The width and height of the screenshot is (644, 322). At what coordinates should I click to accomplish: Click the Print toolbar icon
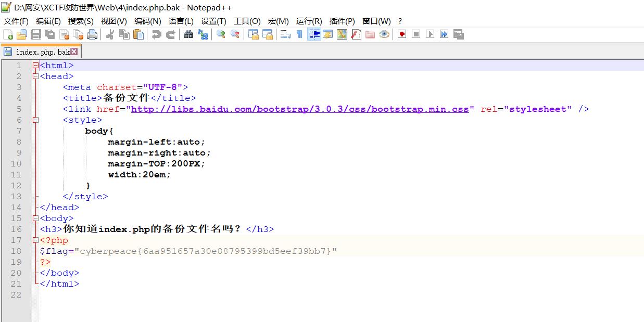click(92, 34)
